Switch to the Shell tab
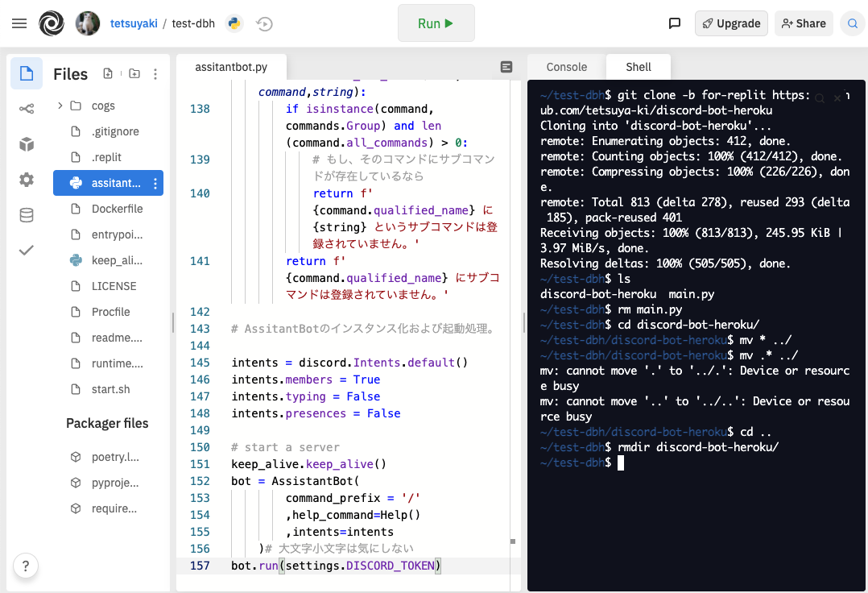Viewport: 868px width, 593px height. 639,67
